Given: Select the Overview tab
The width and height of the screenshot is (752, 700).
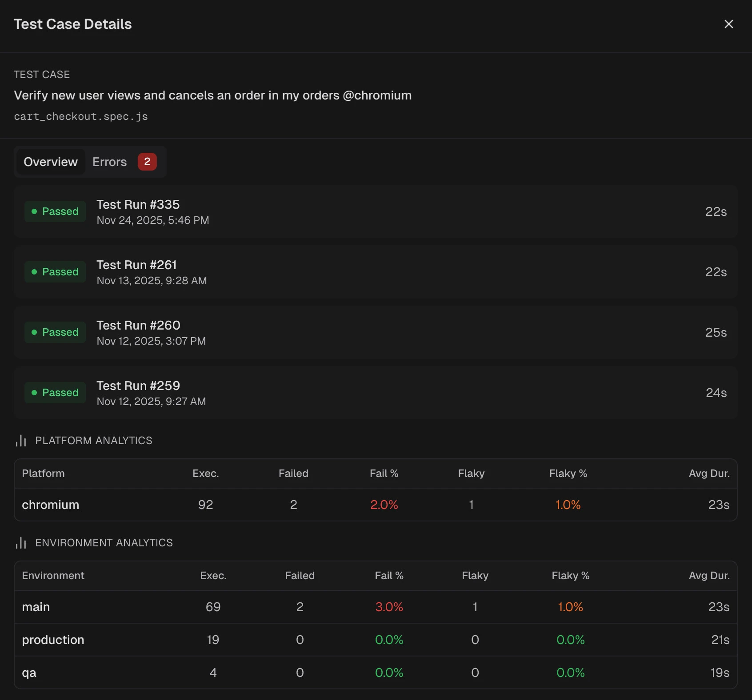Looking at the screenshot, I should pos(50,162).
